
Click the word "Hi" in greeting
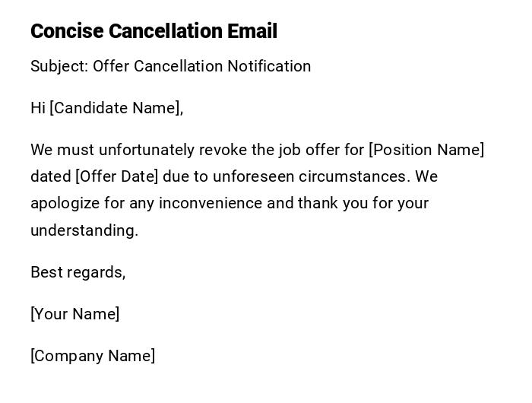[38, 108]
